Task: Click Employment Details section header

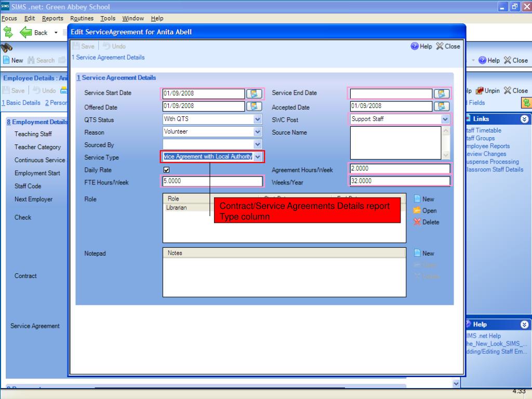Action: 37,122
